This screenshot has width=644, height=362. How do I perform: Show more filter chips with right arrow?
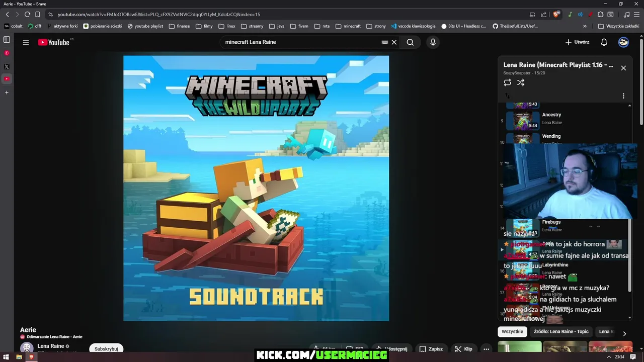pyautogui.click(x=624, y=333)
